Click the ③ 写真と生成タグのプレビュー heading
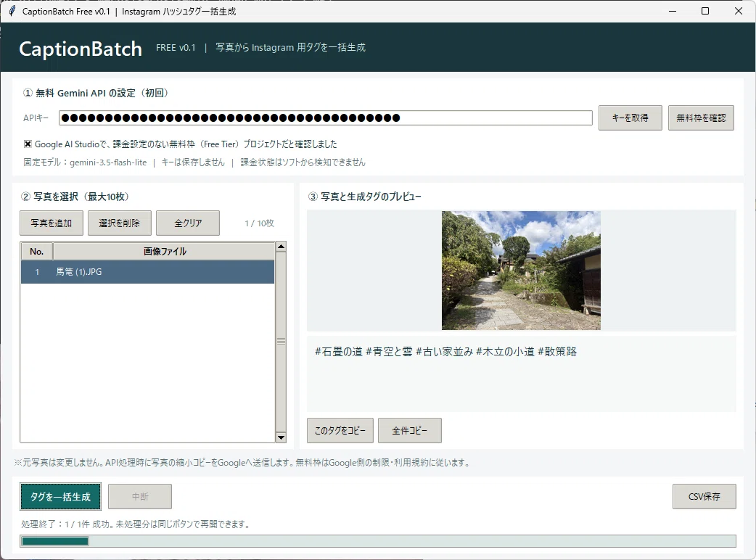 pos(364,197)
